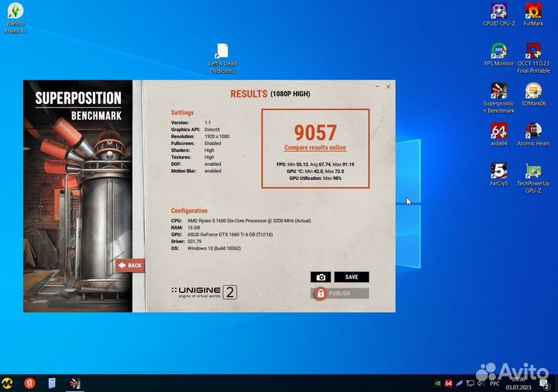The image size is (558, 392).
Task: Open the yellow start-button icon on the taskbar
Action: 7,383
